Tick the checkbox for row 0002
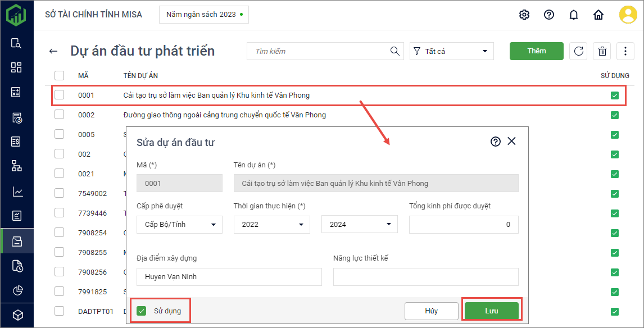This screenshot has width=644, height=328. [x=60, y=115]
